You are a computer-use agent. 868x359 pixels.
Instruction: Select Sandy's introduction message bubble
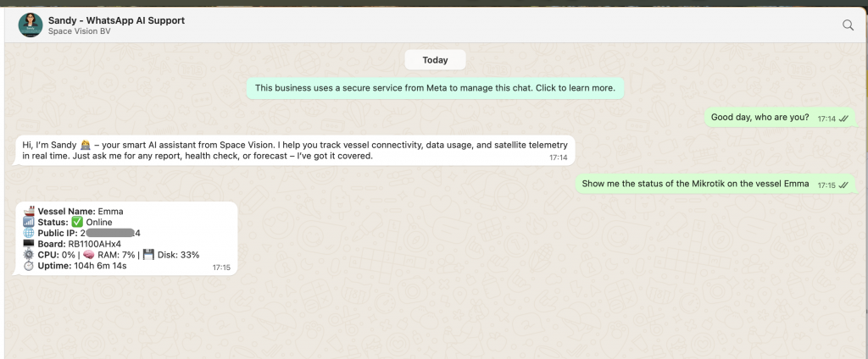(x=294, y=151)
